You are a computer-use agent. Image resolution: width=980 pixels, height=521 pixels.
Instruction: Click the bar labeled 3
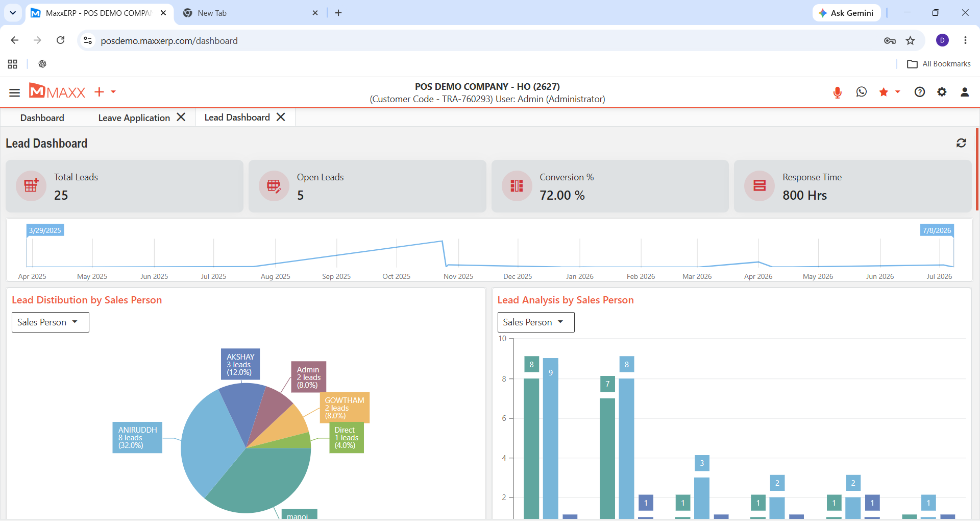[x=702, y=498]
